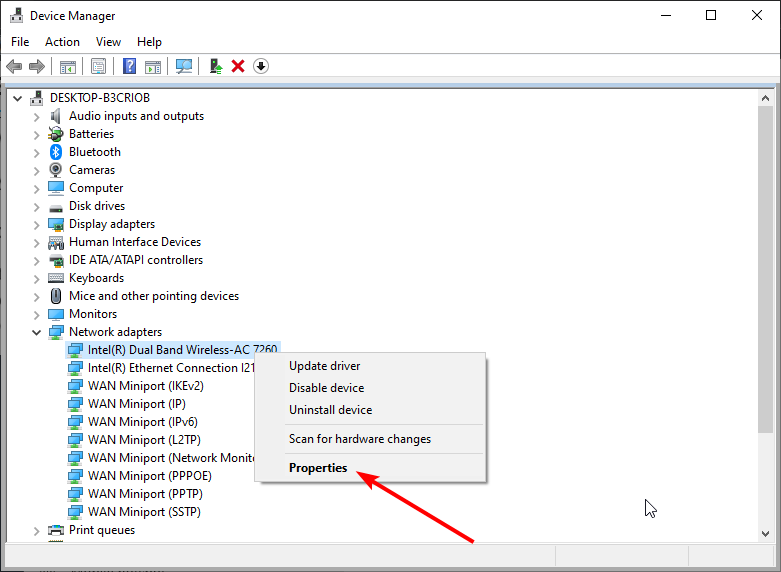The width and height of the screenshot is (781, 572).
Task: Select Intel(R) Ethernet Connection adapter
Action: coord(171,368)
